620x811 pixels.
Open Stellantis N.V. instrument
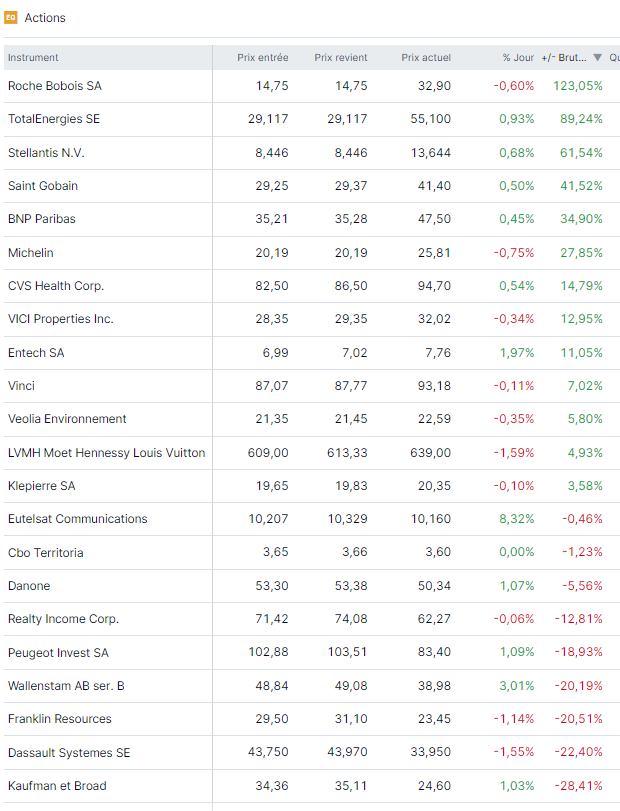[x=46, y=153]
